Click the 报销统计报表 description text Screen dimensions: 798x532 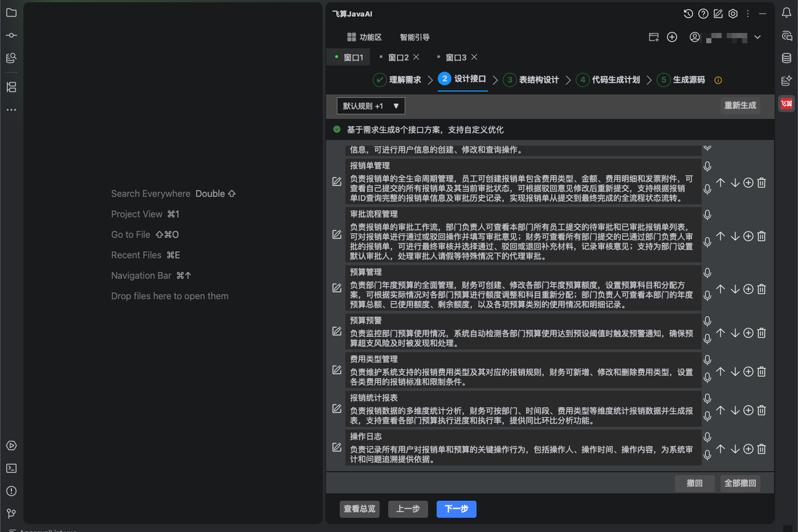point(523,416)
